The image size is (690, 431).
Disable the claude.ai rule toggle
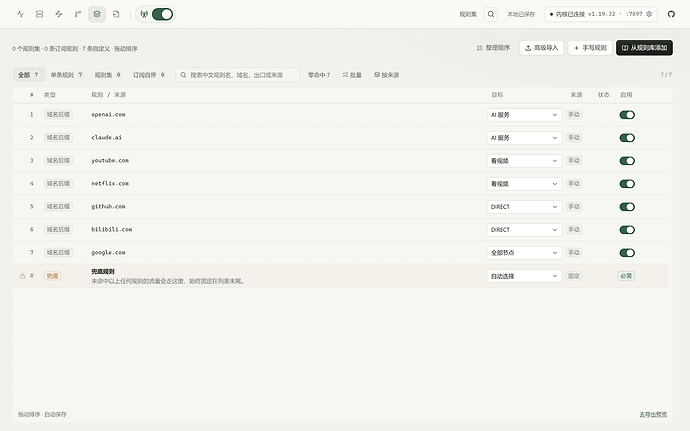[x=627, y=138]
